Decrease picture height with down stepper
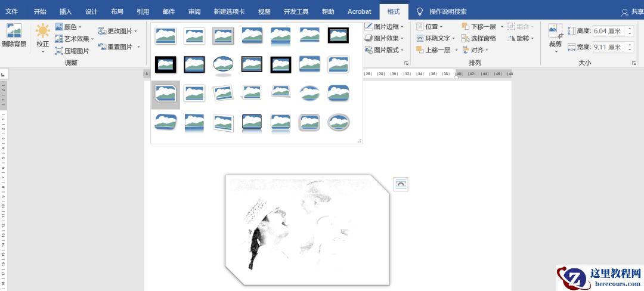 (630, 33)
